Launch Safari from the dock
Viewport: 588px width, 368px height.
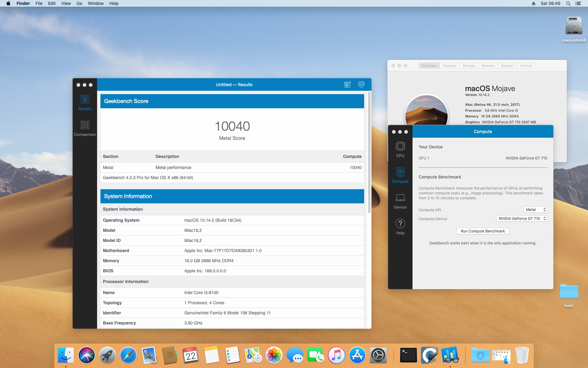pyautogui.click(x=128, y=355)
